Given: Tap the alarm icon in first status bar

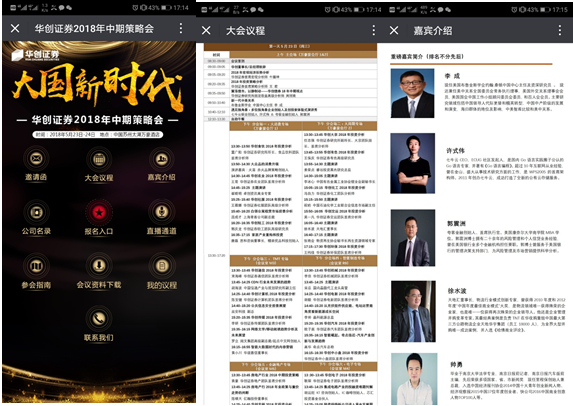Looking at the screenshot, I should (135, 8).
